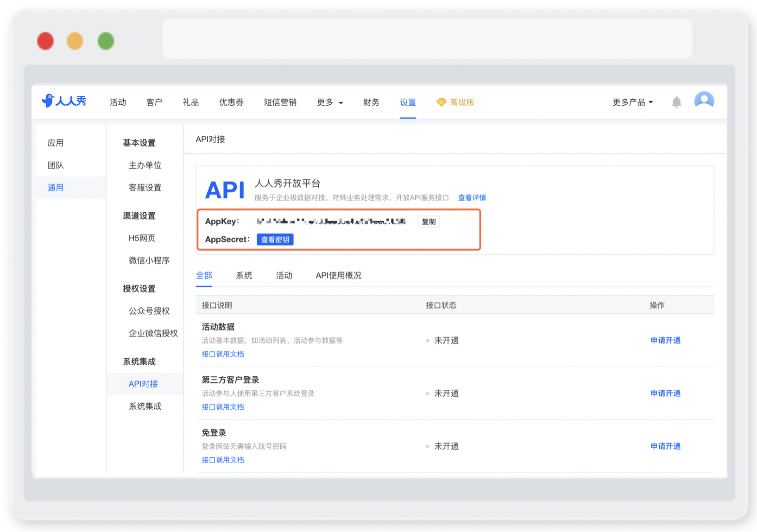Open 接口调用文档 for 活动数据

click(223, 354)
